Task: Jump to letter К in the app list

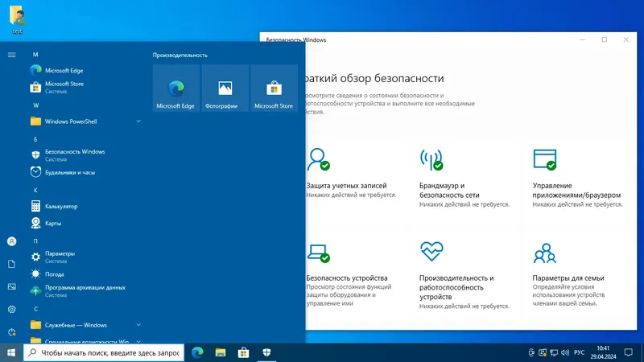Action: (35, 190)
